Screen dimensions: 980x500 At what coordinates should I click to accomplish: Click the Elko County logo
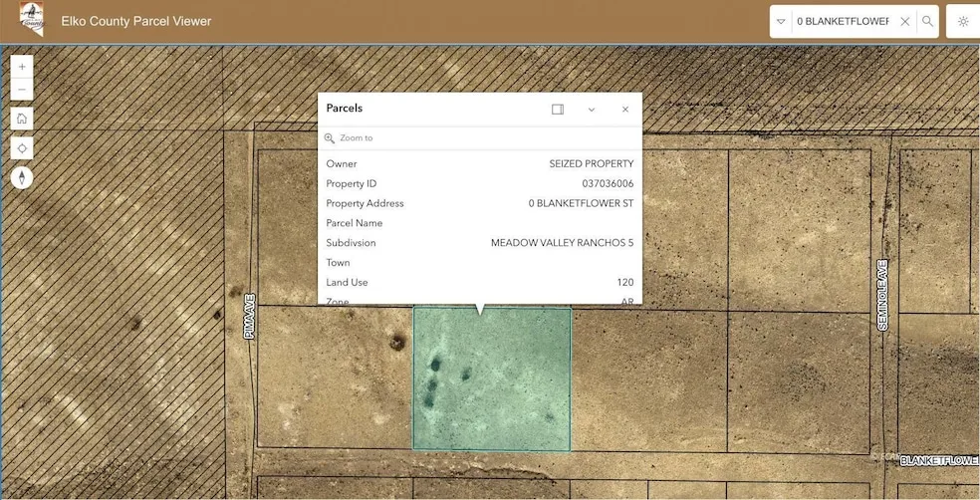pyautogui.click(x=31, y=20)
